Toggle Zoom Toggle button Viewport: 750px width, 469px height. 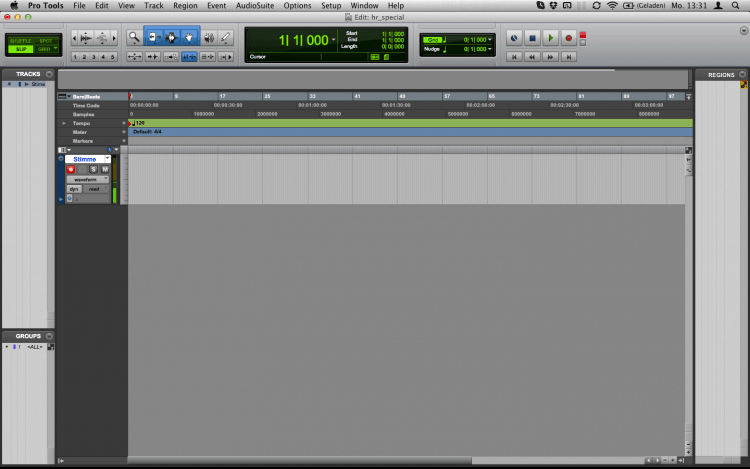click(134, 57)
